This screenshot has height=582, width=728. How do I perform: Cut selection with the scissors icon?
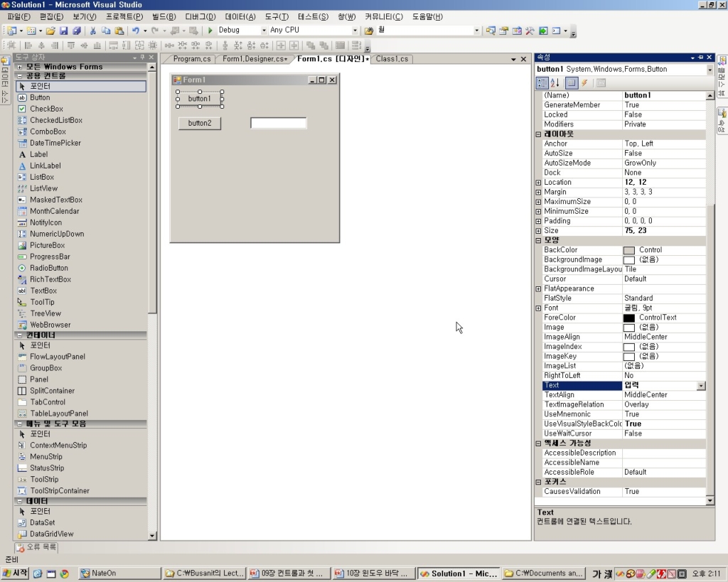click(93, 31)
